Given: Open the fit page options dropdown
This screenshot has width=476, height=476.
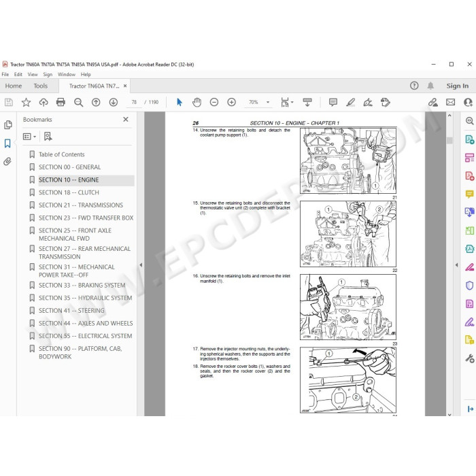Looking at the screenshot, I should click(x=292, y=102).
